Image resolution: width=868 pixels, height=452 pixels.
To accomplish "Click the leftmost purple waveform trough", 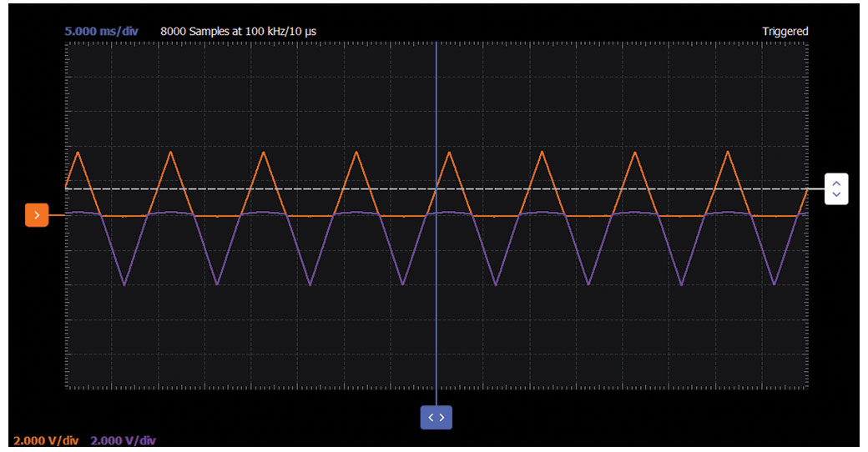I will click(124, 285).
